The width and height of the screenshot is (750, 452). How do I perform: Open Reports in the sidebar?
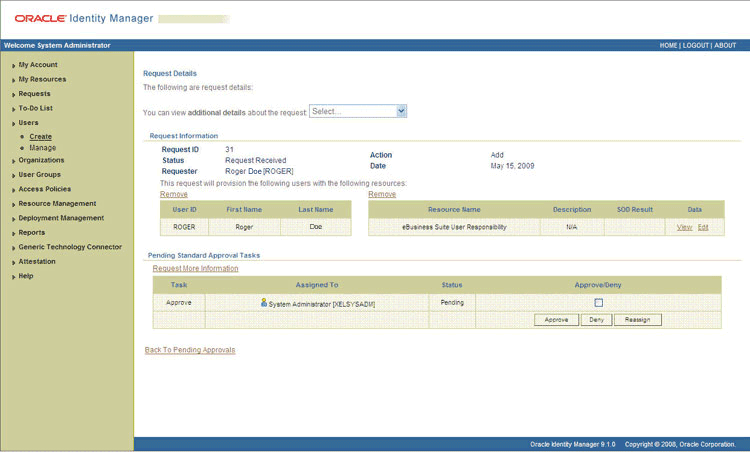tap(32, 232)
